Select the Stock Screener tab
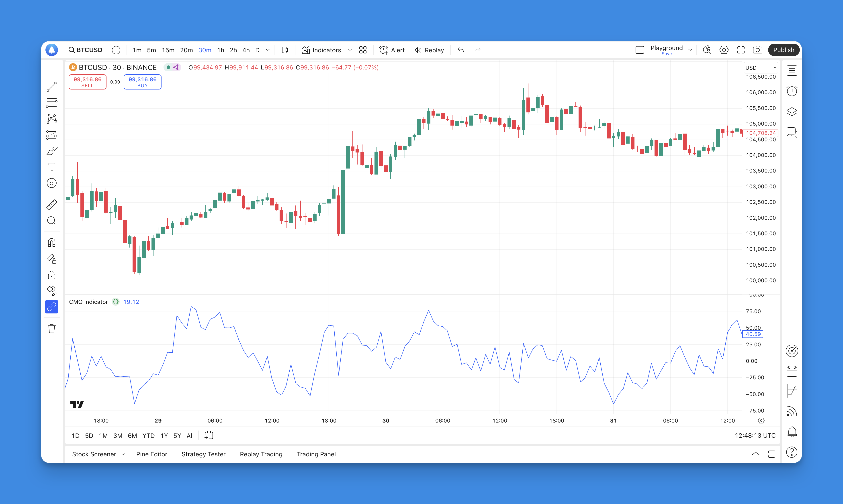Image resolution: width=843 pixels, height=504 pixels. point(94,454)
